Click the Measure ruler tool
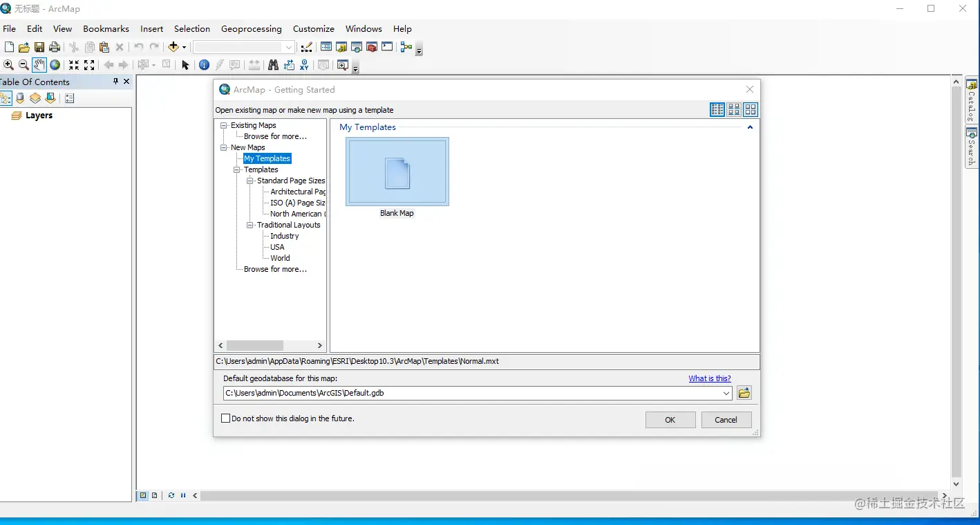The height and width of the screenshot is (525, 980). coord(254,65)
